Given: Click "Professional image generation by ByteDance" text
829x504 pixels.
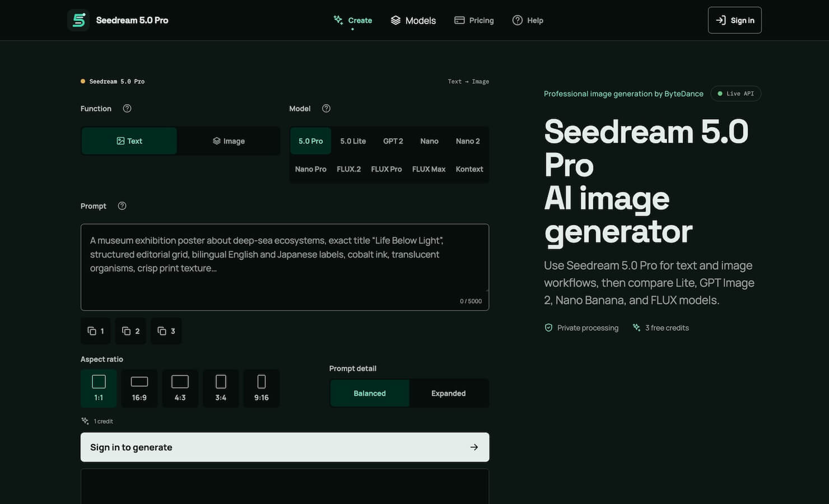Looking at the screenshot, I should [623, 94].
